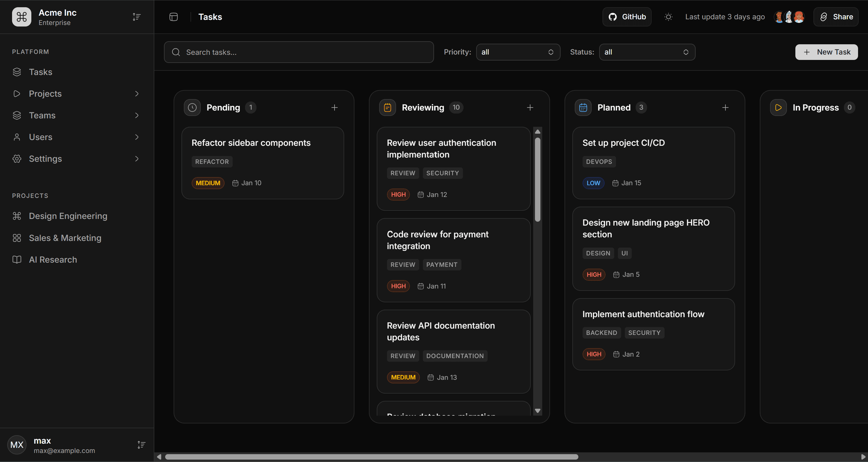The height and width of the screenshot is (462, 868).
Task: Click the board's horizontal scrollbar thumb
Action: 372,457
